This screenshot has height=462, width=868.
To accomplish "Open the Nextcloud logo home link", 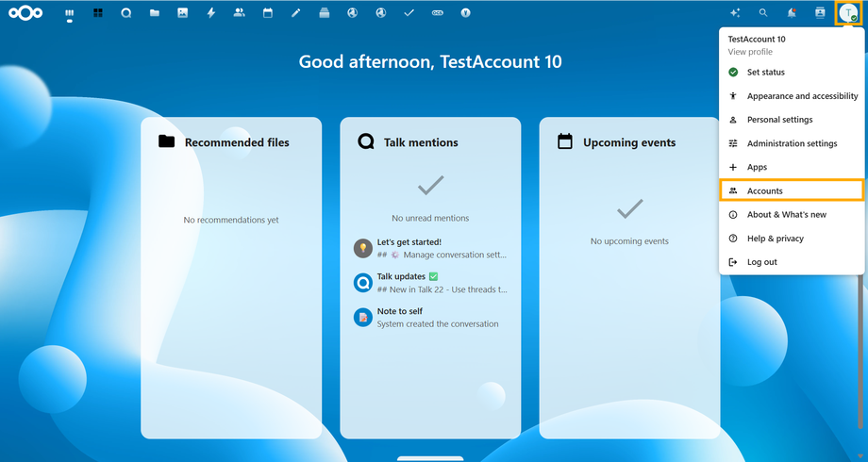I will [x=25, y=12].
